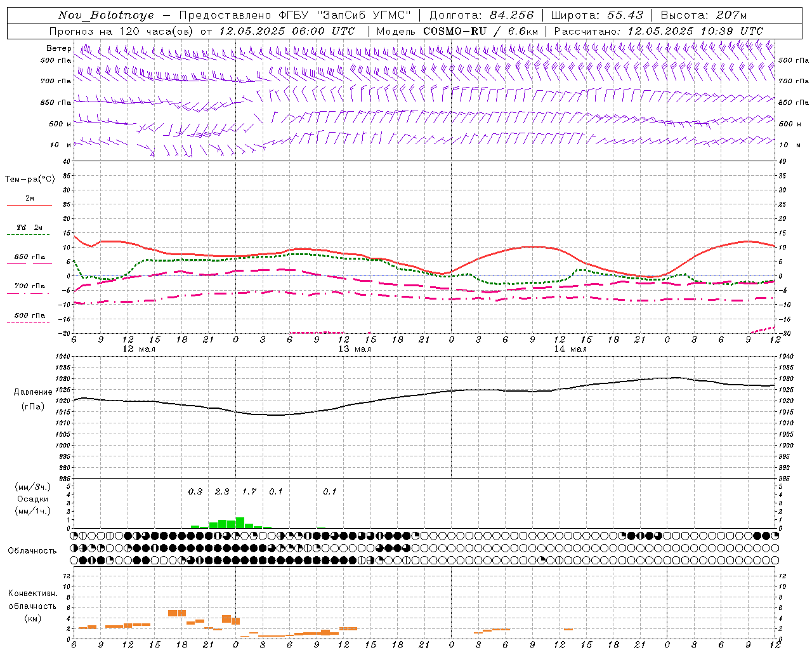The height and width of the screenshot is (650, 812).
Task: Click the "13 мая" date label
Action: tap(355, 349)
